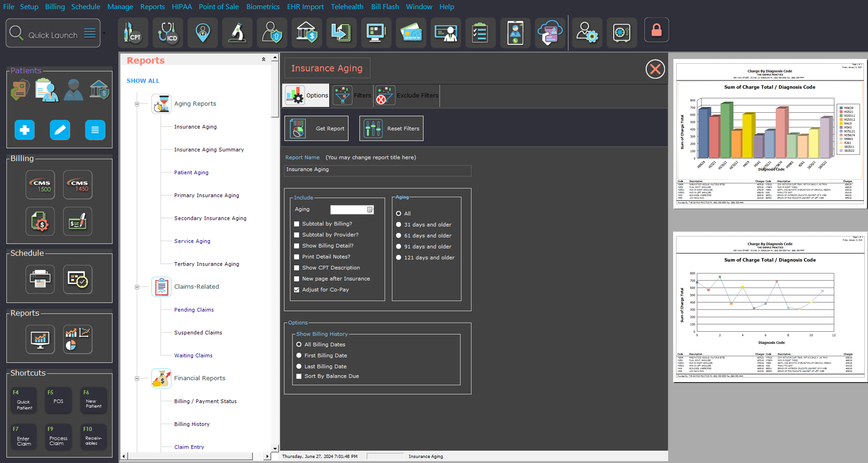Open the Telehealth phone icon in the toolbar
This screenshot has height=463, width=868.
click(x=515, y=33)
